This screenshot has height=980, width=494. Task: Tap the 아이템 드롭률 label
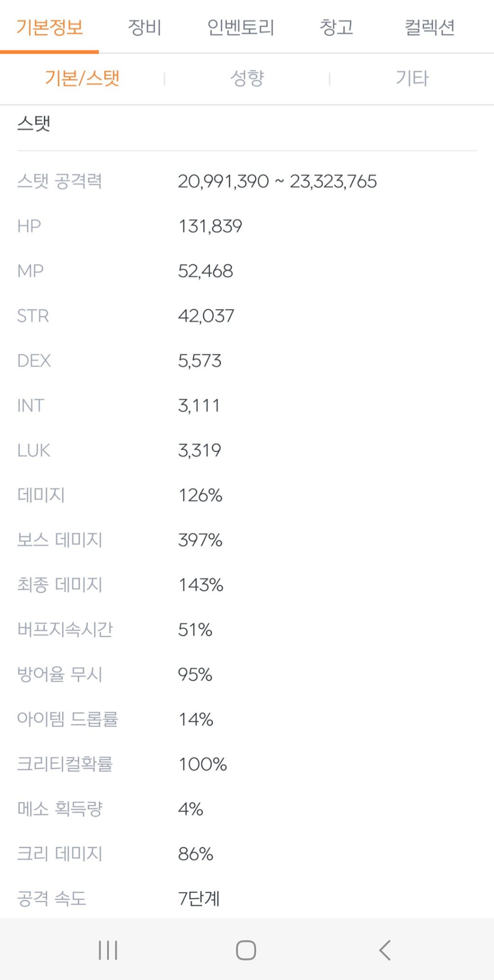[x=68, y=719]
